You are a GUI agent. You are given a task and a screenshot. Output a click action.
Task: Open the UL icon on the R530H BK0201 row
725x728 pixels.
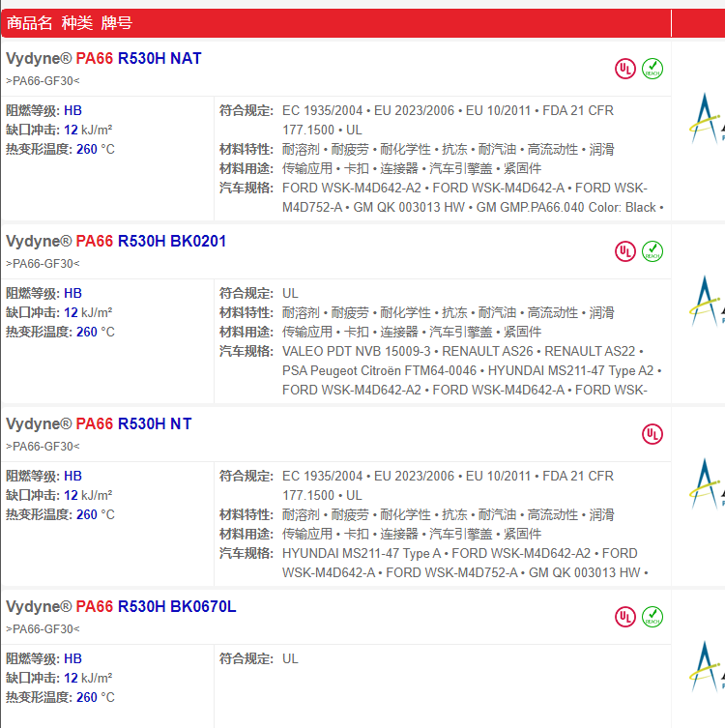626,251
